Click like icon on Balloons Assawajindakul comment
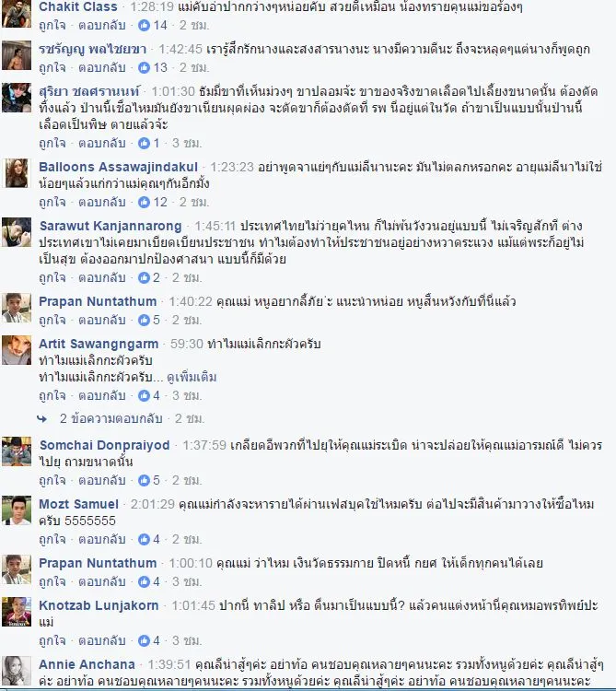Image resolution: width=616 pixels, height=691 pixels. [x=144, y=202]
